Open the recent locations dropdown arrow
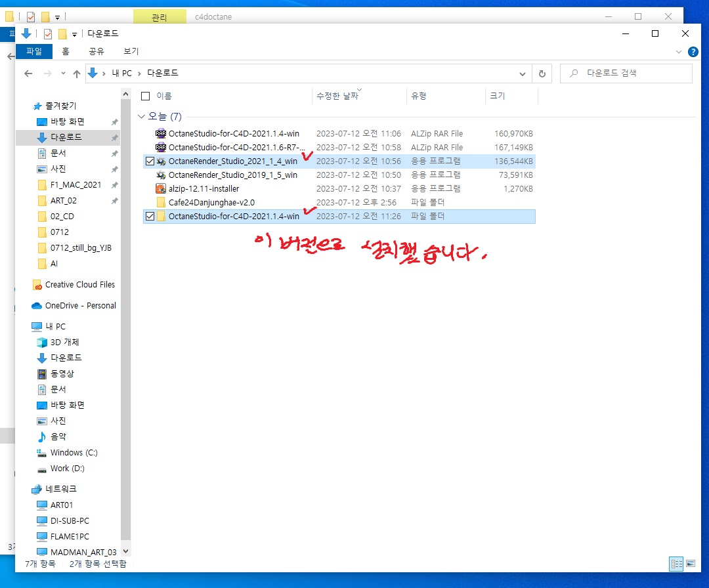The height and width of the screenshot is (588, 709). [63, 73]
